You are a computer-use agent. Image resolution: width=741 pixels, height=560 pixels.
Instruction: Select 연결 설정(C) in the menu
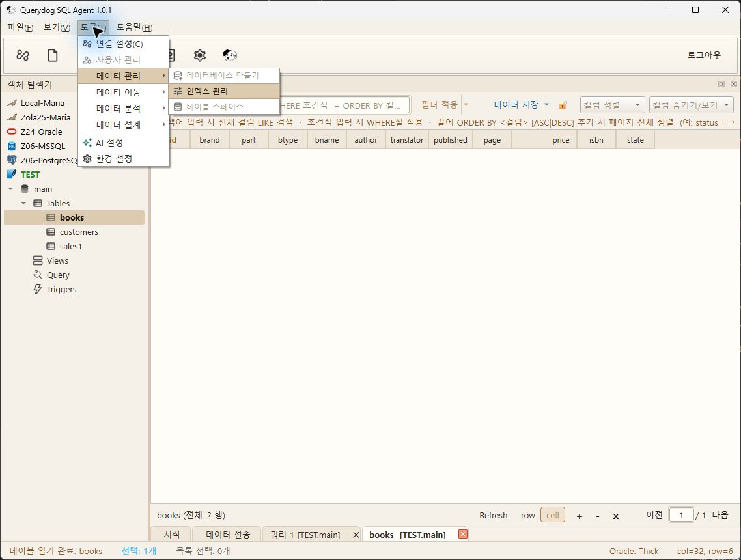click(x=123, y=44)
